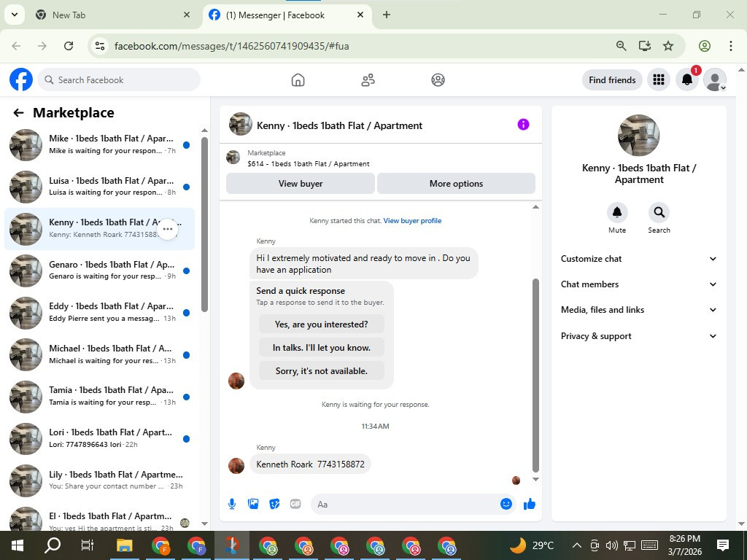747x560 pixels.
Task: Show hidden system tray icons chevron
Action: coord(576,545)
